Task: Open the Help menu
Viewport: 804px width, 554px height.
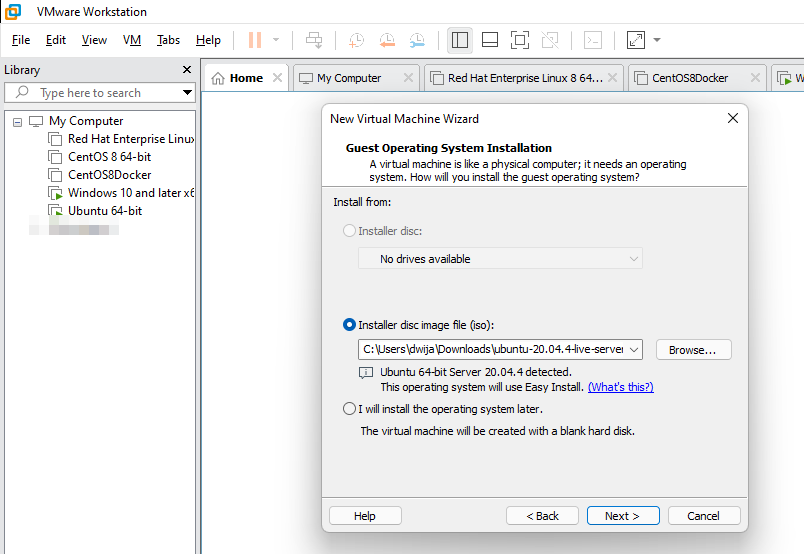Action: (x=208, y=40)
